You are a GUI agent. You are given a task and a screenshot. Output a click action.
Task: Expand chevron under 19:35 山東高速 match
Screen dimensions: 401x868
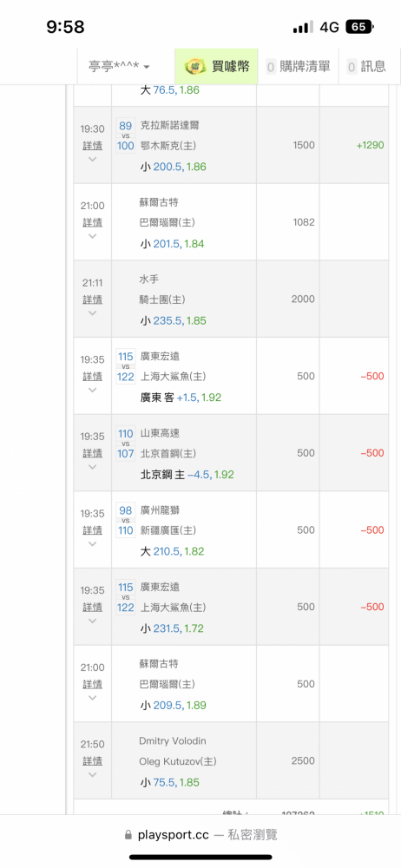click(93, 467)
